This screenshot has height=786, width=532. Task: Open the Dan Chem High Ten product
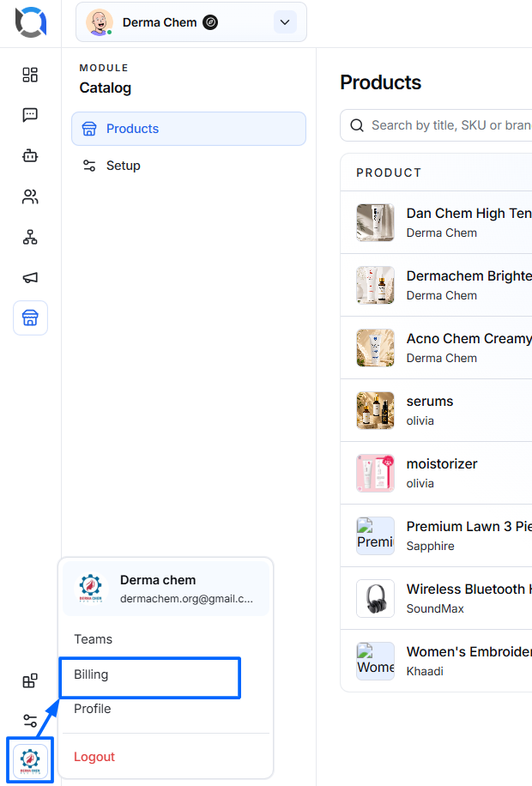(x=436, y=222)
